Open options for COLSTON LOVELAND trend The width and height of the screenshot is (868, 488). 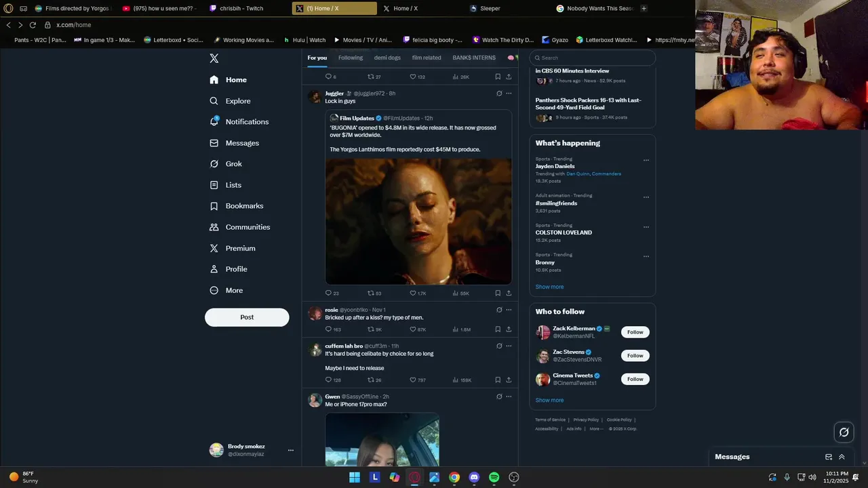point(646,227)
